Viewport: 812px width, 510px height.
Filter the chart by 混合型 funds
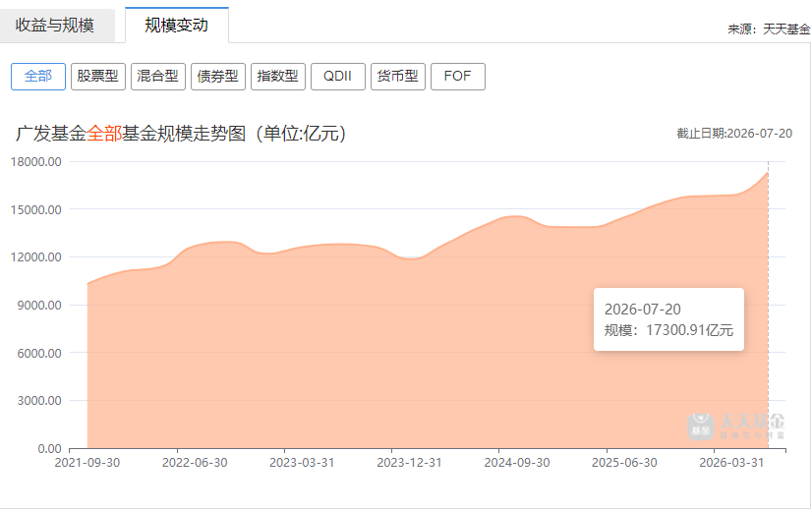158,77
